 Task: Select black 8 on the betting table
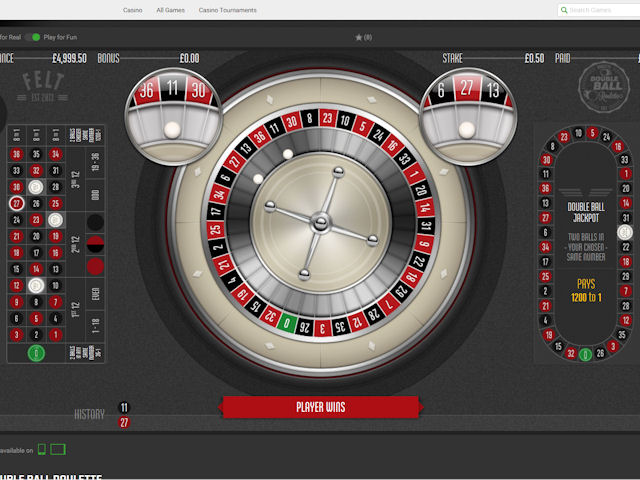(x=36, y=302)
